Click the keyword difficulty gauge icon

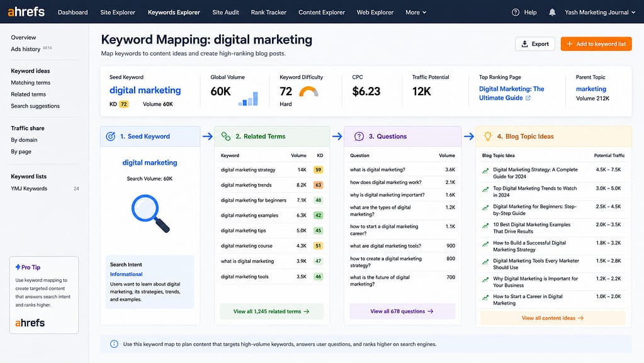pos(308,91)
